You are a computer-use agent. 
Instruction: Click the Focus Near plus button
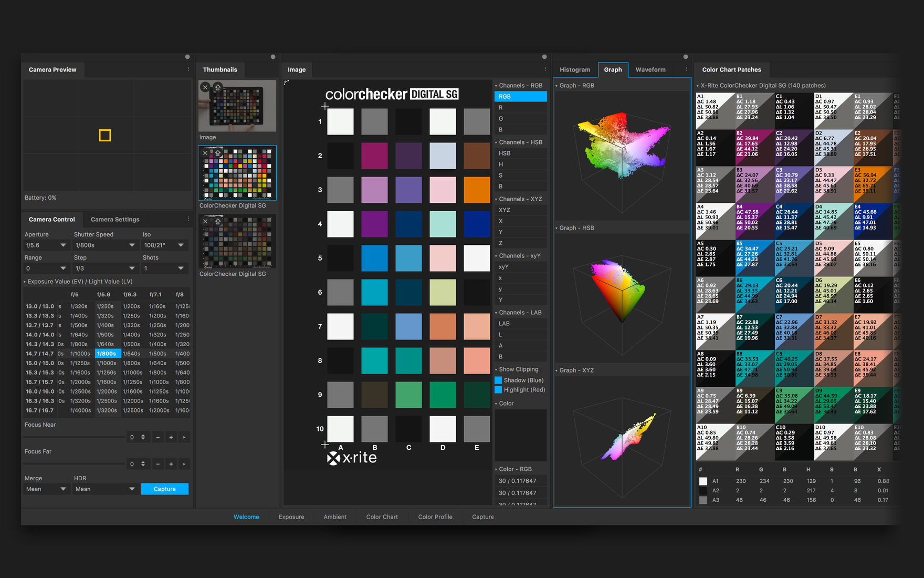[171, 437]
